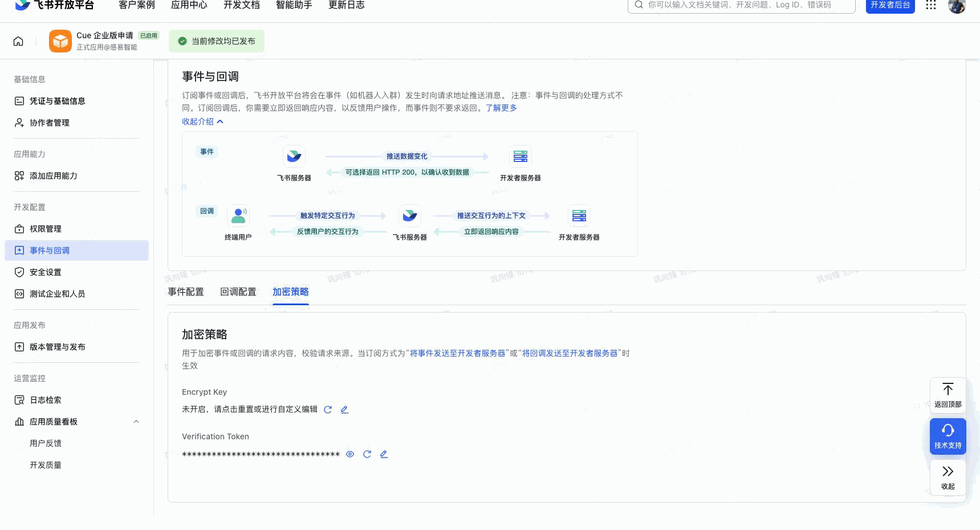Open Version Management & Release (版本管理与发布)

pos(76,347)
